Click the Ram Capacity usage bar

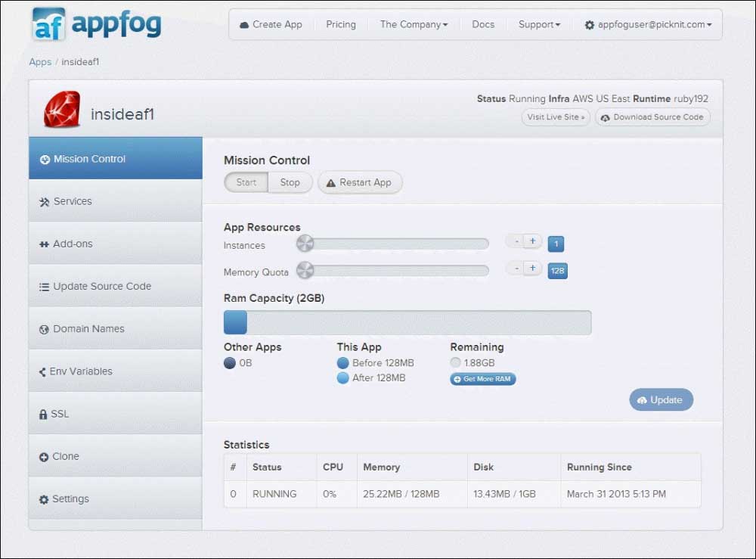[407, 323]
